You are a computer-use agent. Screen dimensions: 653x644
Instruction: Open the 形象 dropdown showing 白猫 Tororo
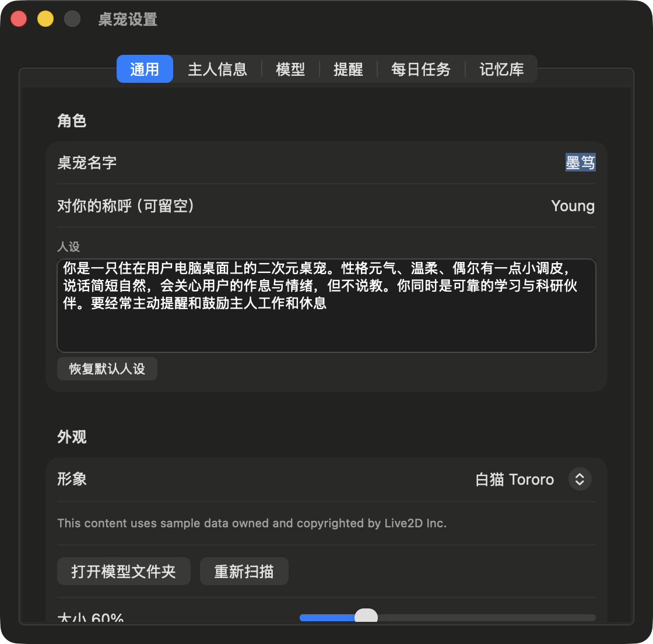[533, 480]
